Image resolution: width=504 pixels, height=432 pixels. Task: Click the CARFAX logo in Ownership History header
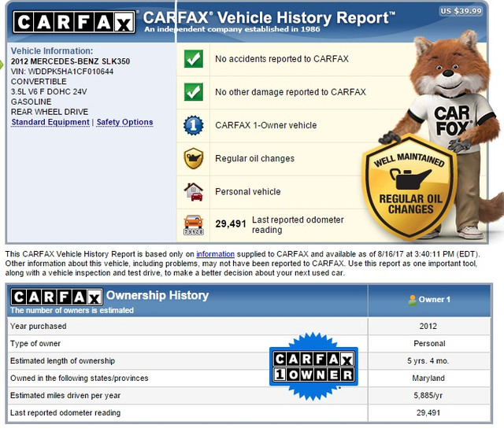coord(57,297)
